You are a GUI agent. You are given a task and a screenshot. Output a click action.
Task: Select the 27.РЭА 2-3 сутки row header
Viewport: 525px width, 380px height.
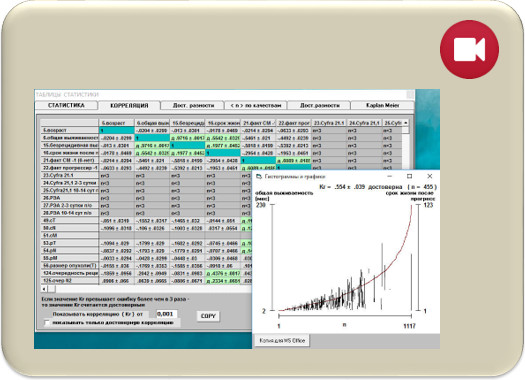pyautogui.click(x=70, y=206)
